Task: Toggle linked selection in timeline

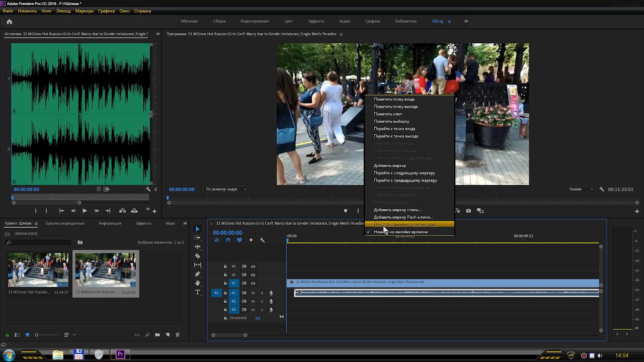Action: (239, 240)
